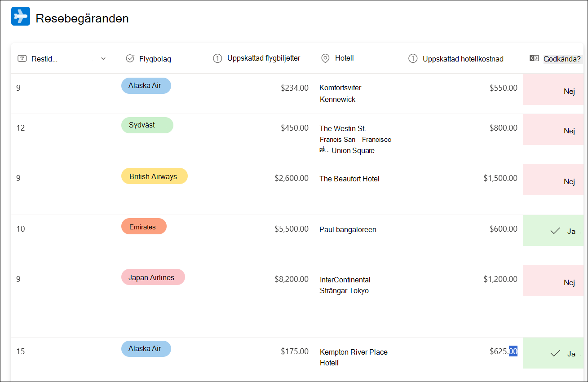Click Restid value 12 in the Sydväst row
Viewport: 588px width, 382px height.
[x=21, y=128]
